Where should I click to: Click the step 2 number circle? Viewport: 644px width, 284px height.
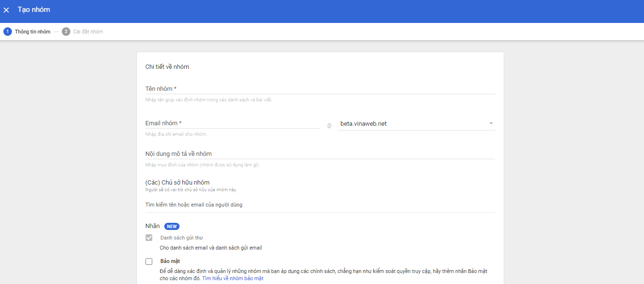[x=66, y=32]
